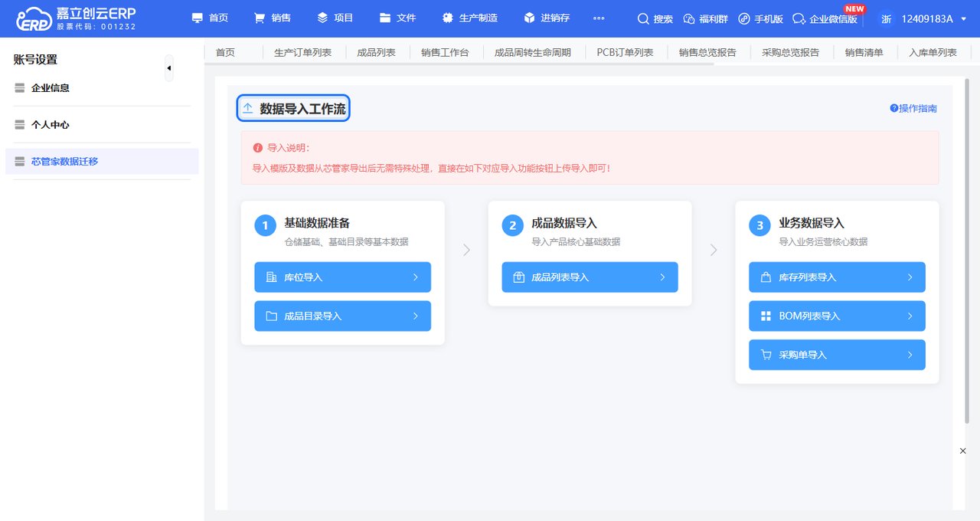Open the 进销存 top navigation menu

(547, 18)
